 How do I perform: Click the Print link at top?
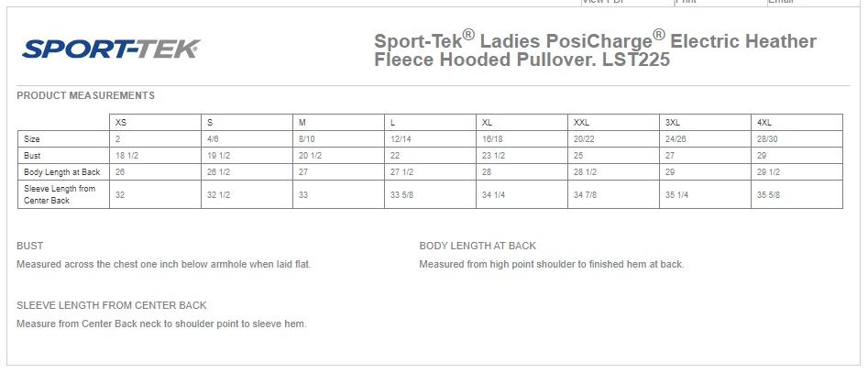687,2
